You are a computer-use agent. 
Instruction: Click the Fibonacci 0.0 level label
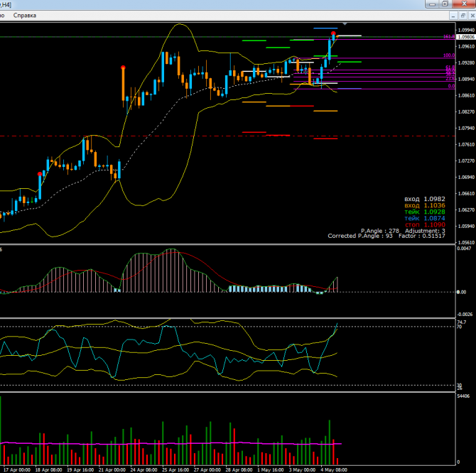click(451, 86)
